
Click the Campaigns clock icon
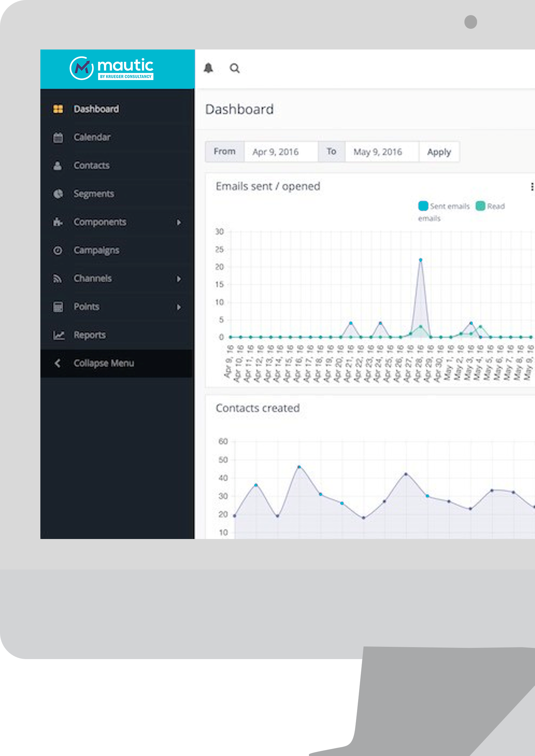[x=58, y=250]
